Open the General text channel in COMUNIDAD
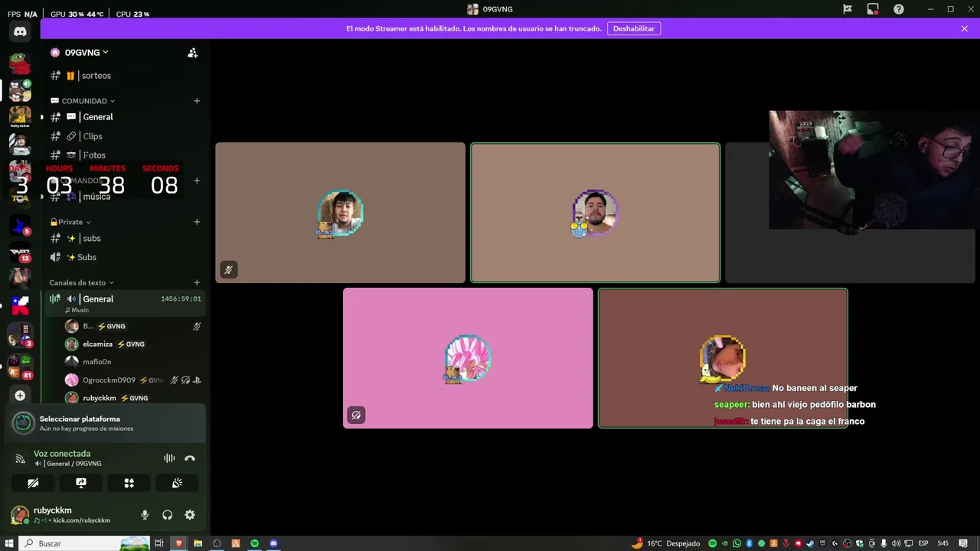The height and width of the screenshot is (551, 980). click(x=125, y=117)
